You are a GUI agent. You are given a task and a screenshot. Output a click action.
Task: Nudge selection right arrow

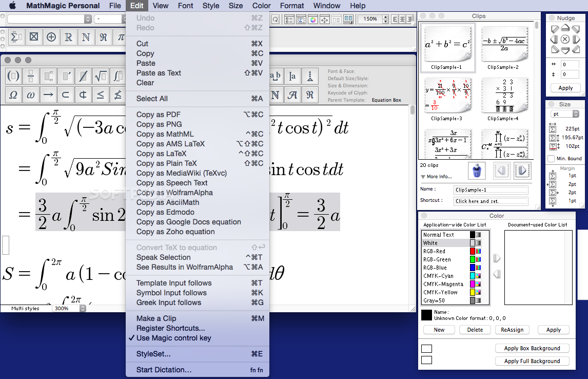click(x=576, y=39)
